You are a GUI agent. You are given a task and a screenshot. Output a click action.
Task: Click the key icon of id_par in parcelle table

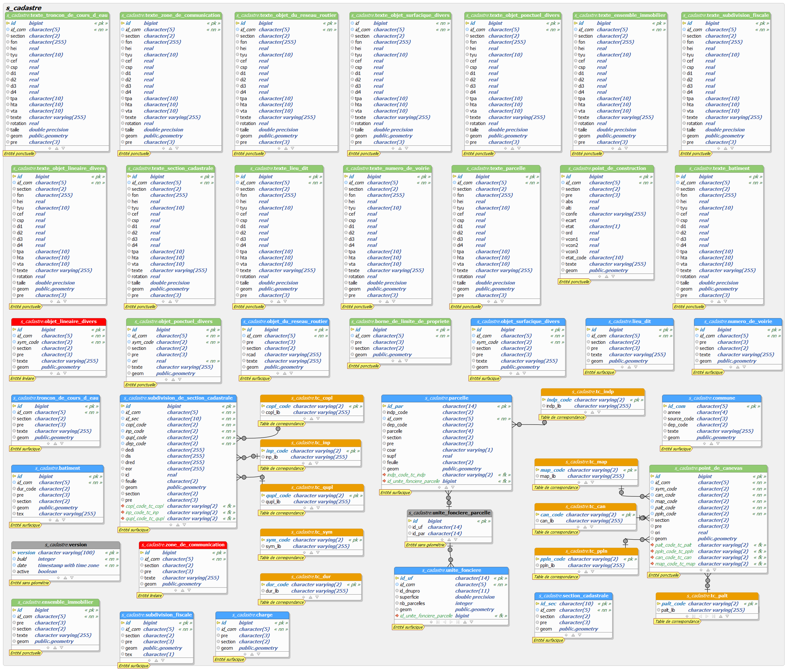click(384, 406)
